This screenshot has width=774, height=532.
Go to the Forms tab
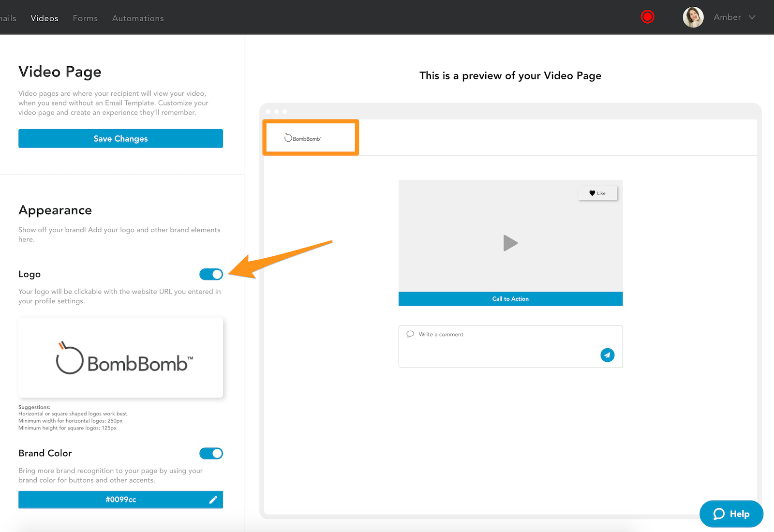pos(85,18)
